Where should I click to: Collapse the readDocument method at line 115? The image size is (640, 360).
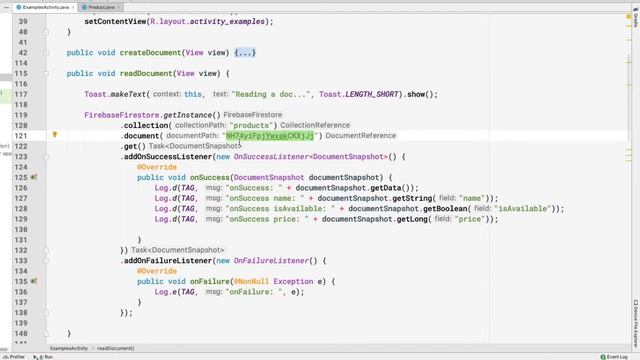(x=46, y=73)
